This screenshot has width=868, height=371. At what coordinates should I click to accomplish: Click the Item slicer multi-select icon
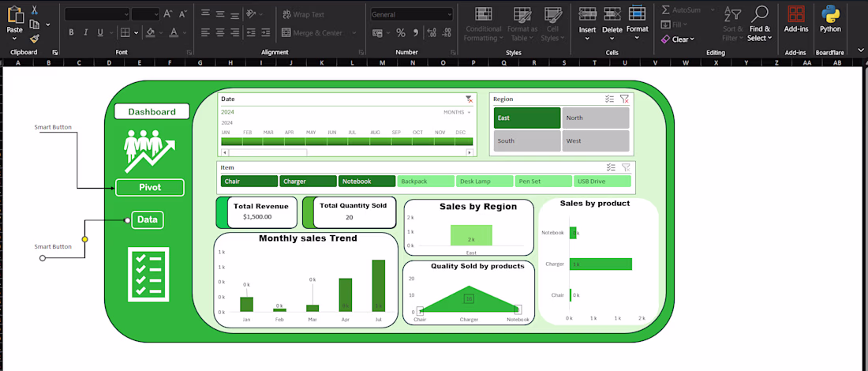click(611, 167)
